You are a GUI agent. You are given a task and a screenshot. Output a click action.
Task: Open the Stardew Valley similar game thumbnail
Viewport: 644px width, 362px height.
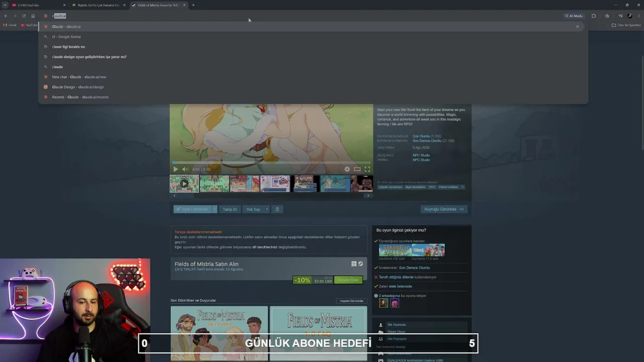[395, 250]
